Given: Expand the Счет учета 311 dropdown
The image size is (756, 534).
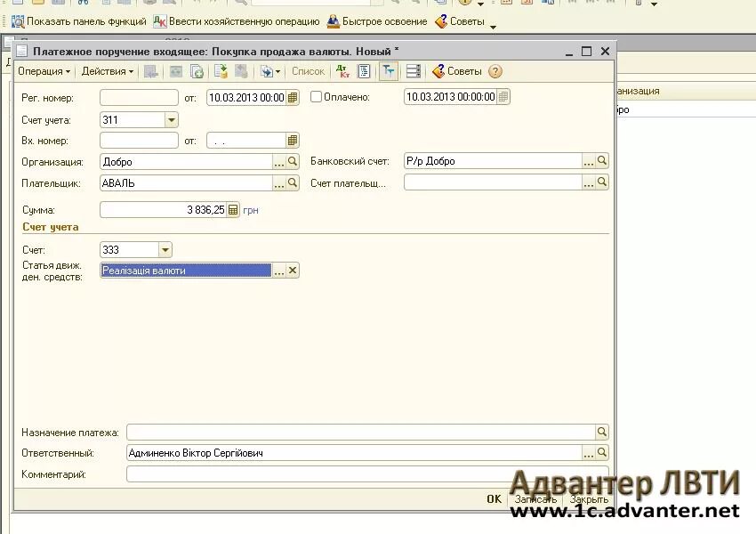Looking at the screenshot, I should [171, 119].
